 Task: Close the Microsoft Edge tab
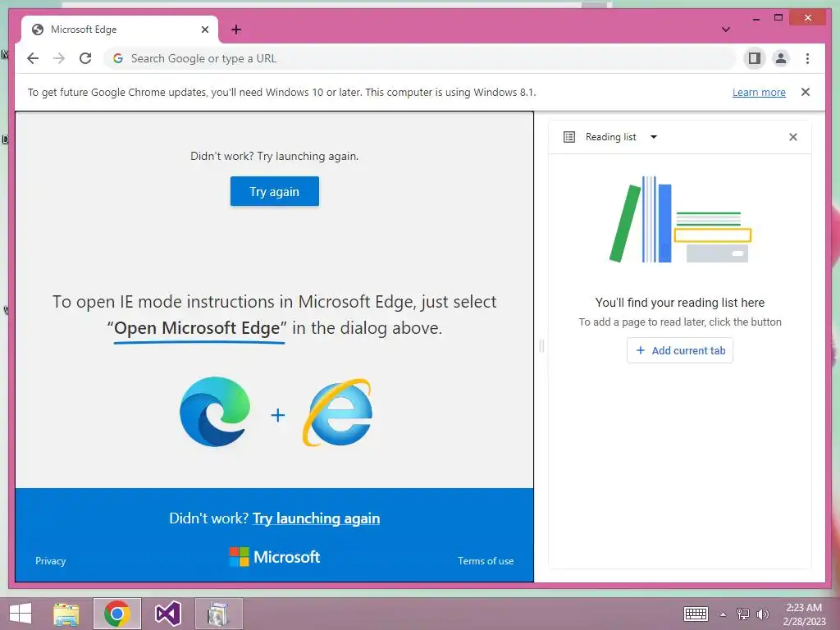click(x=204, y=30)
